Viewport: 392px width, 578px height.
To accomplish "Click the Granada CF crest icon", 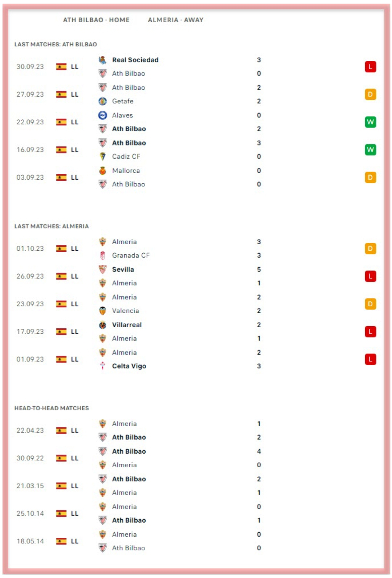I will tap(103, 255).
